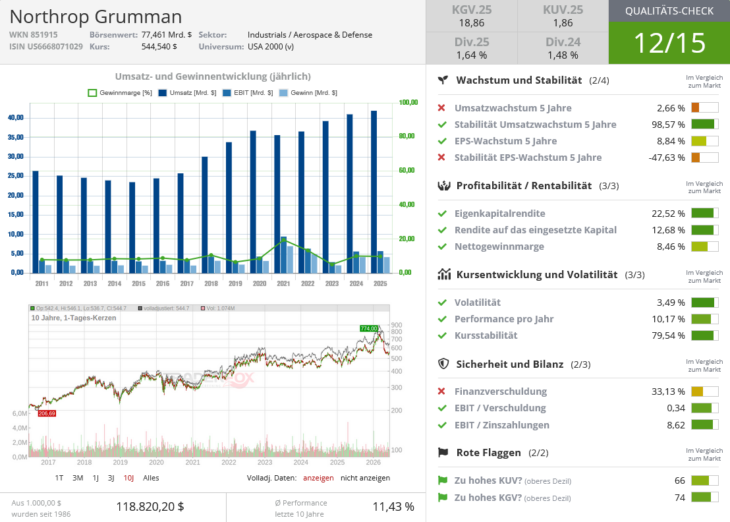The height and width of the screenshot is (522, 730).
Task: Click the green flag beside Zu hohes KUV?
Action: point(443,480)
